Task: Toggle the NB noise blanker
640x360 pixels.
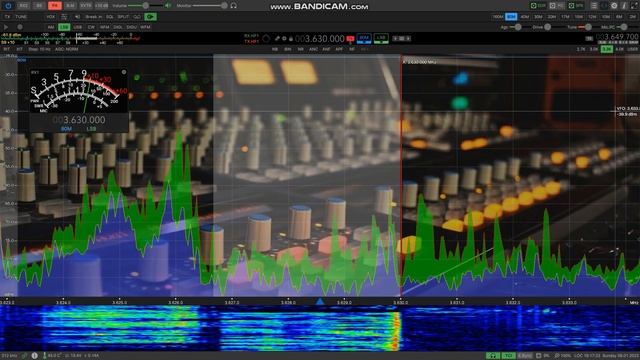Action: (x=275, y=49)
